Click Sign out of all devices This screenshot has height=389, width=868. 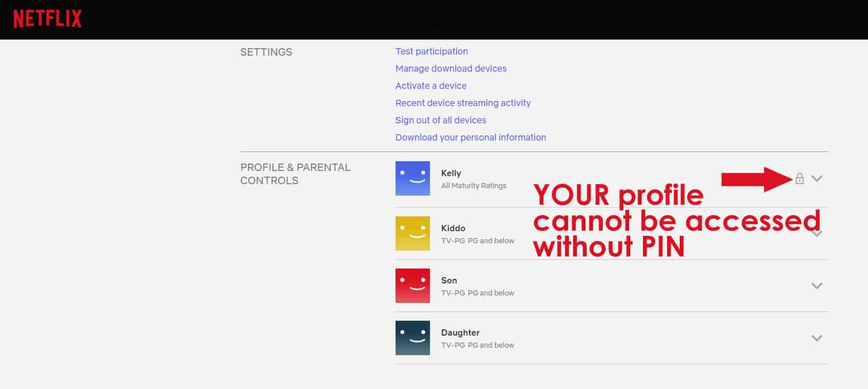(x=440, y=120)
